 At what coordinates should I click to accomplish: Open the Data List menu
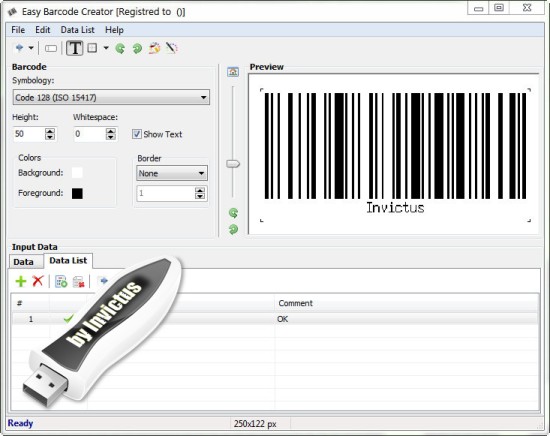[x=78, y=30]
